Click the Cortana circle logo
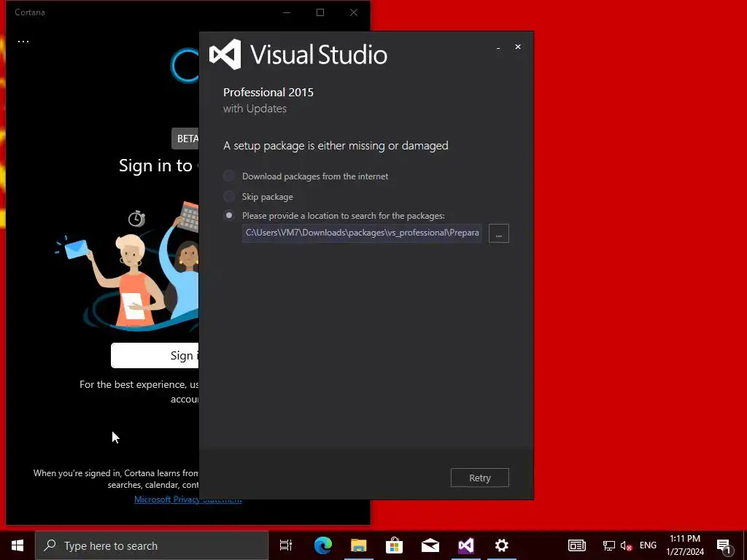Viewport: 747px width, 560px height. 185,65
